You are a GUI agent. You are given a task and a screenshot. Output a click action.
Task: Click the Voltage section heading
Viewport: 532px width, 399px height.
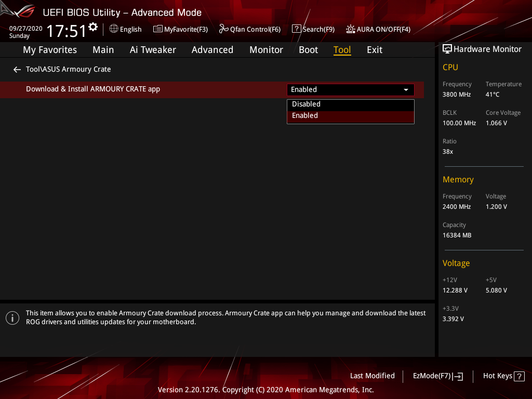[456, 263]
